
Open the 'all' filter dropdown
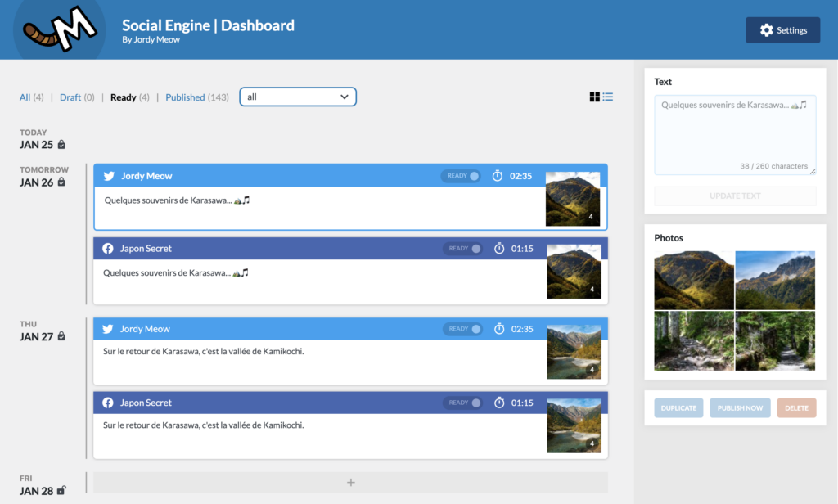(x=297, y=96)
